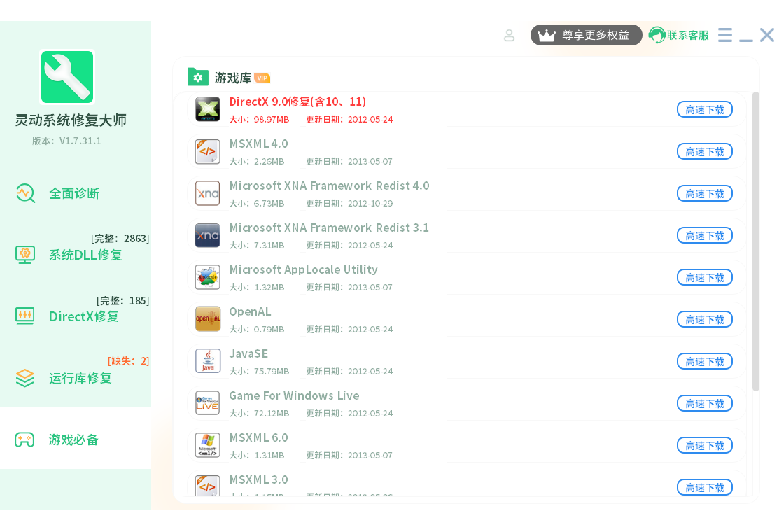The height and width of the screenshot is (532, 784).
Task: Go to the 运行库修复 section
Action: 76,378
